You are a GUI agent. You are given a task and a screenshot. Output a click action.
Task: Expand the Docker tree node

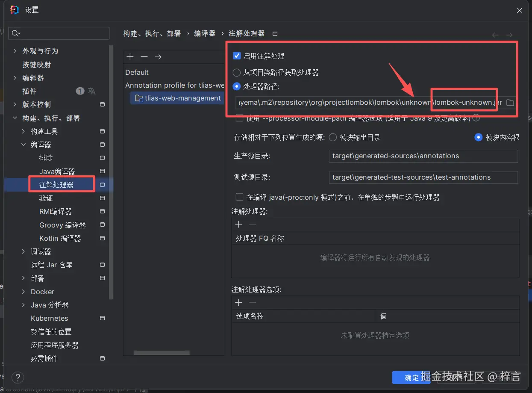click(24, 292)
